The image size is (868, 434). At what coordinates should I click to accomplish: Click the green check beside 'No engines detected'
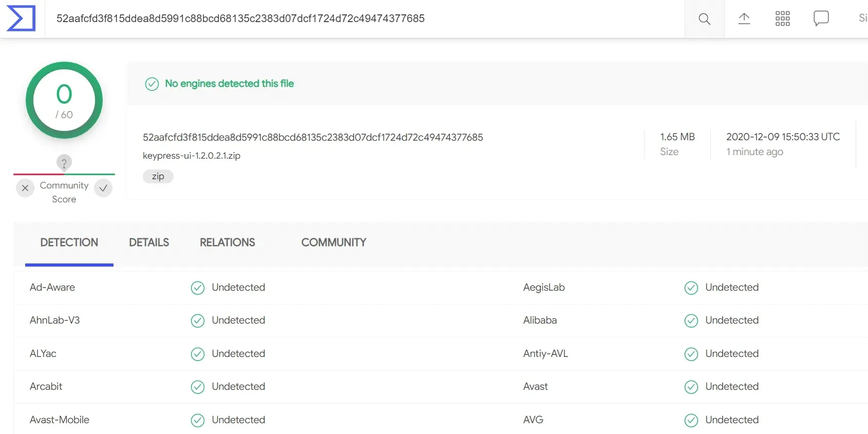(x=152, y=84)
